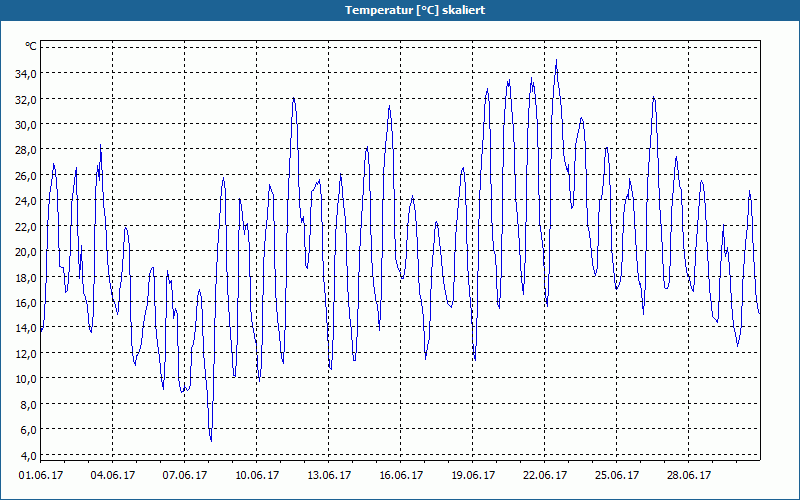Select the 34,0 axis label
The width and height of the screenshot is (800, 500).
click(x=26, y=73)
